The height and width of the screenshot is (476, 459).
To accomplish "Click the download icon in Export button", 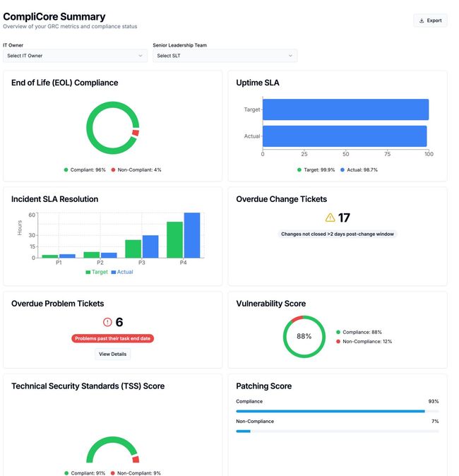I will (x=422, y=20).
